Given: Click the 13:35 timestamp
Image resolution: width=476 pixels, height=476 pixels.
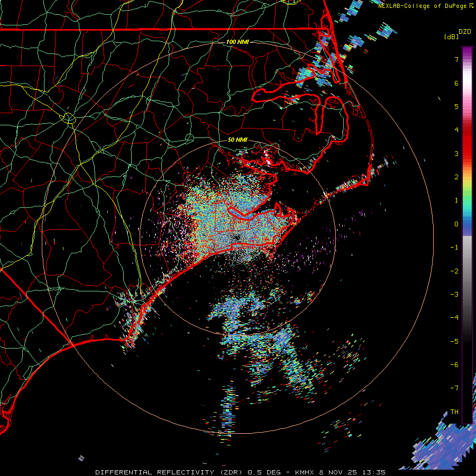Looking at the screenshot, I should tap(374, 472).
